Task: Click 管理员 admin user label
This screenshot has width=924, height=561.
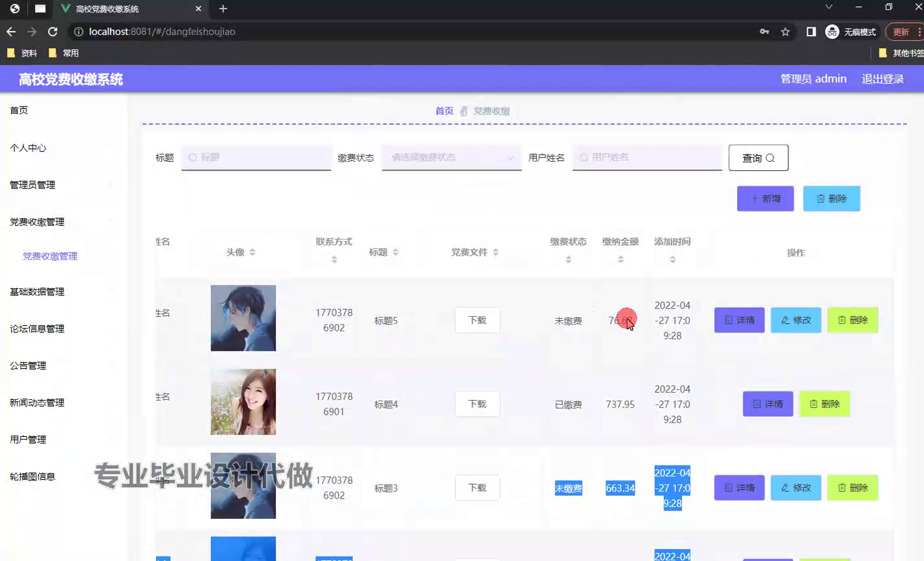Action: 814,79
